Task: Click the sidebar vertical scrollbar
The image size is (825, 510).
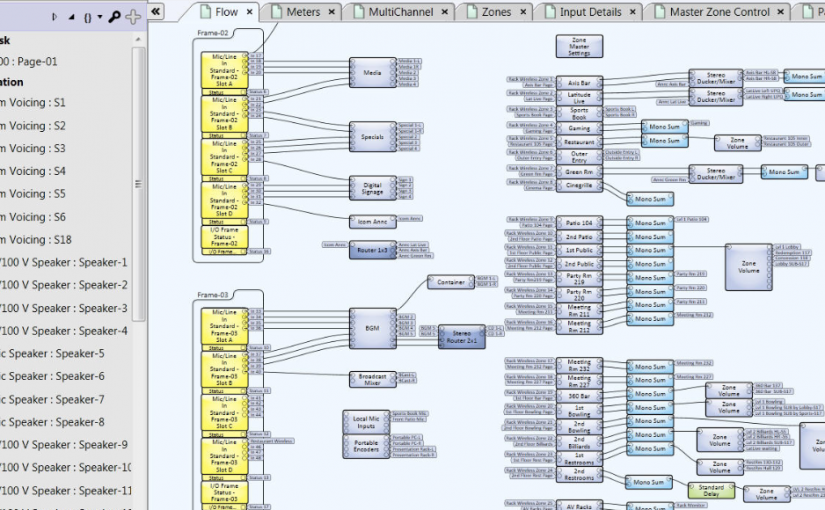Action: coord(141,200)
